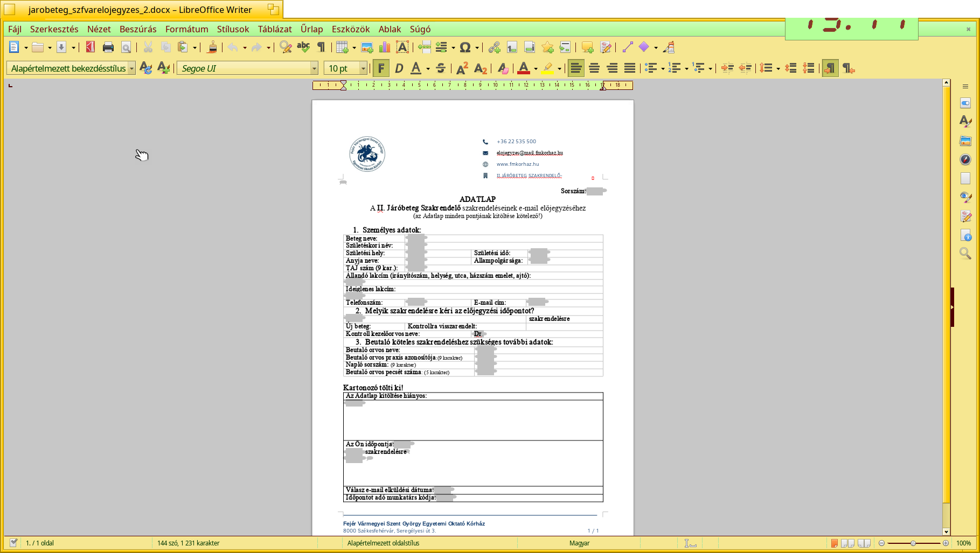The image size is (980, 553).
Task: Open the Fájl menu
Action: [15, 29]
